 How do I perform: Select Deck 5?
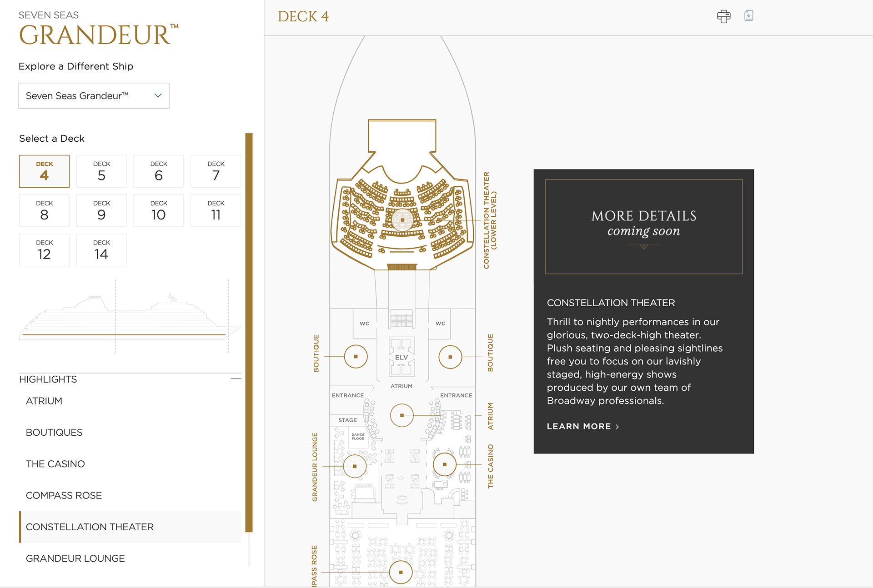tap(101, 171)
